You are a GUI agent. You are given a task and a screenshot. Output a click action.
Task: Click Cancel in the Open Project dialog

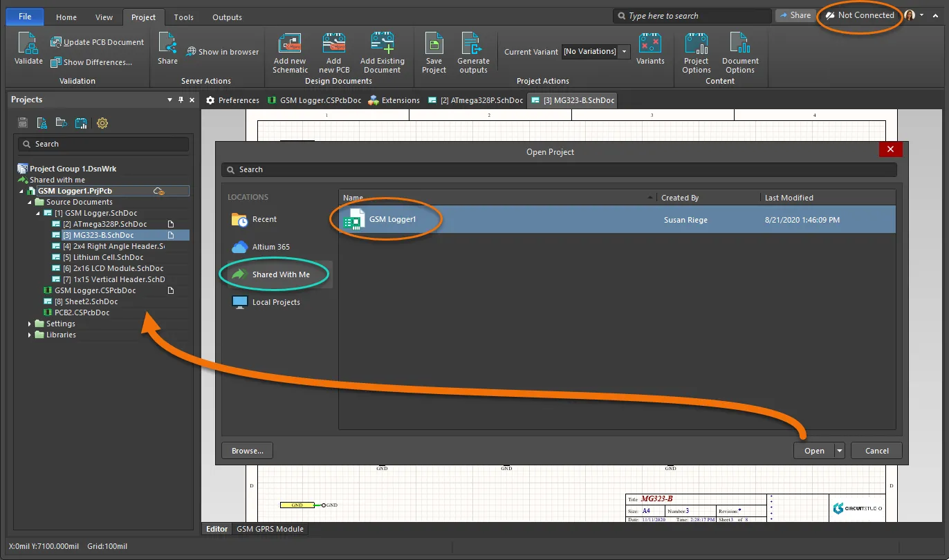tap(876, 451)
